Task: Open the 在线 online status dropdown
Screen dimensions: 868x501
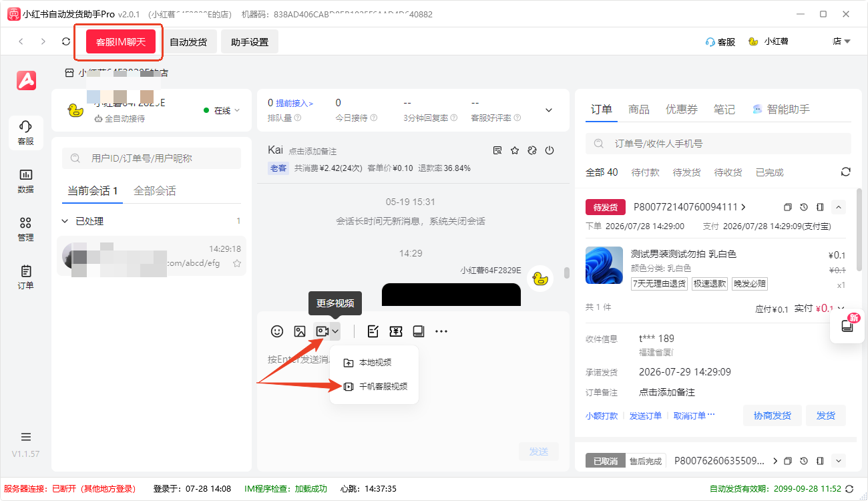Action: tap(222, 110)
